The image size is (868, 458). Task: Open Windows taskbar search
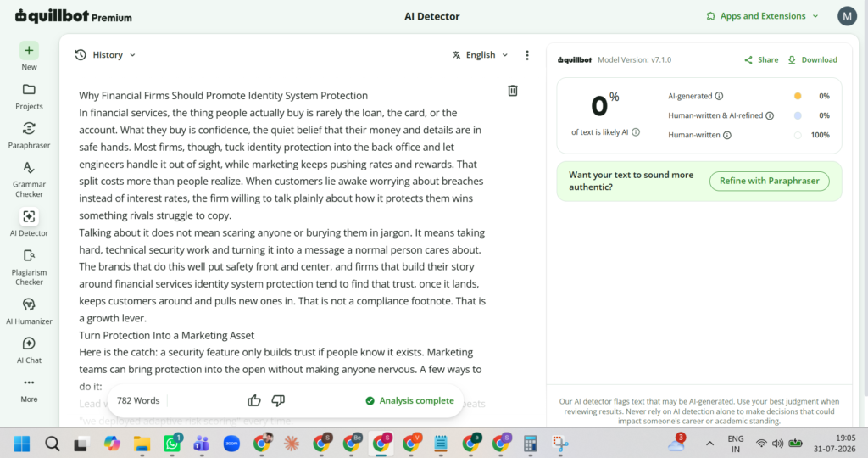tap(52, 444)
